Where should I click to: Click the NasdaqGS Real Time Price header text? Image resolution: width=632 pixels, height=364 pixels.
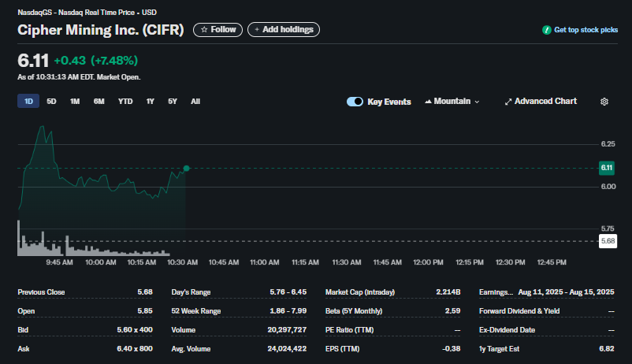pos(87,13)
